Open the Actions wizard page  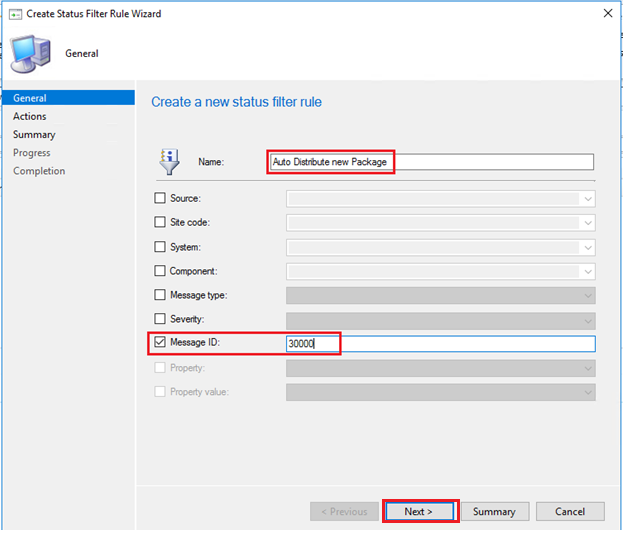point(30,116)
